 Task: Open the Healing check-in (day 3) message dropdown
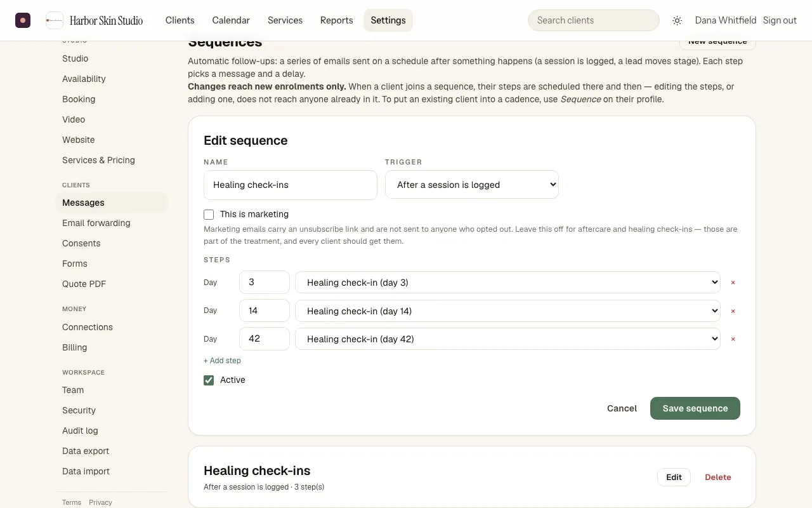pyautogui.click(x=508, y=283)
